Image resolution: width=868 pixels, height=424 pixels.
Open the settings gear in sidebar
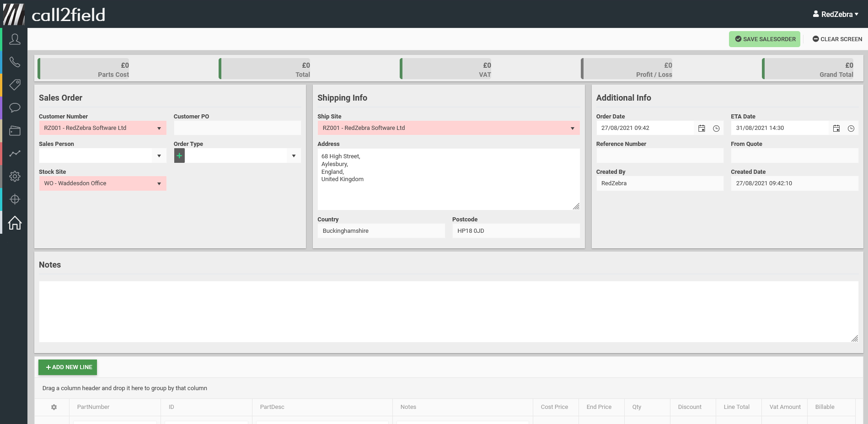(x=15, y=177)
